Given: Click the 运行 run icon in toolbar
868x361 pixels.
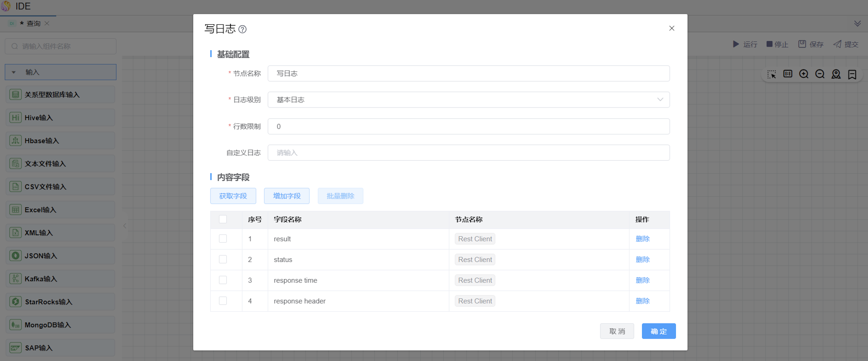Looking at the screenshot, I should (x=736, y=44).
